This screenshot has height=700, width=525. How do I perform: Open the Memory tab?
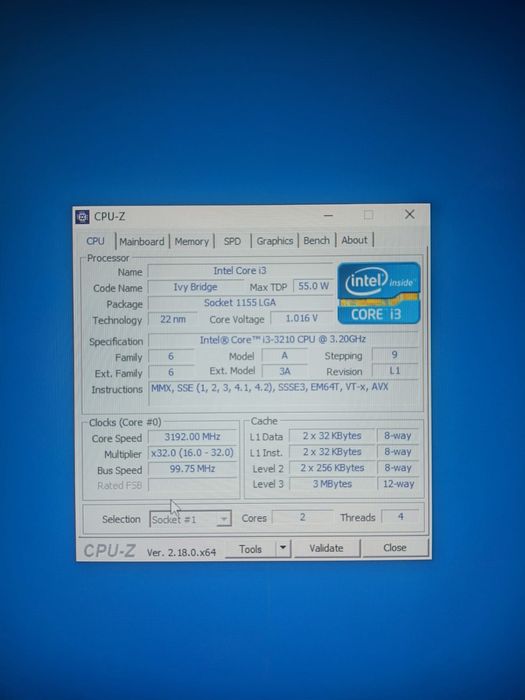(192, 242)
